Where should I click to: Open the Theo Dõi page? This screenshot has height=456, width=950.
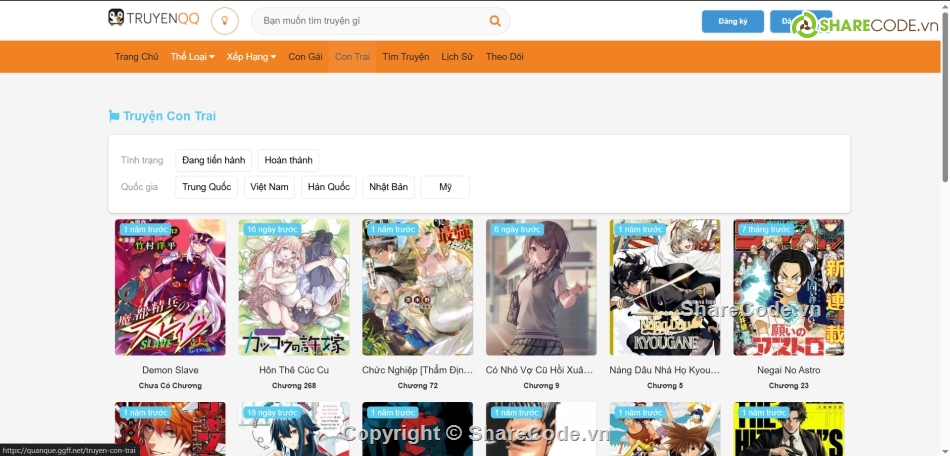click(x=504, y=57)
